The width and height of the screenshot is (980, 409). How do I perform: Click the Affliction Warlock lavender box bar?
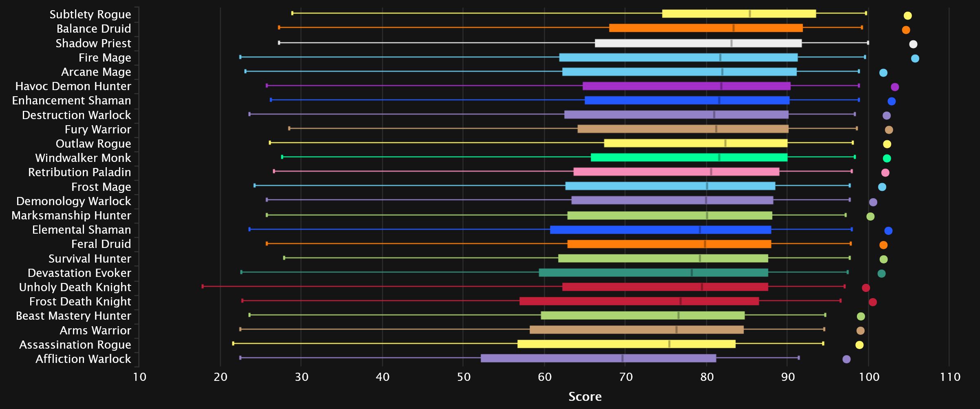click(x=598, y=358)
